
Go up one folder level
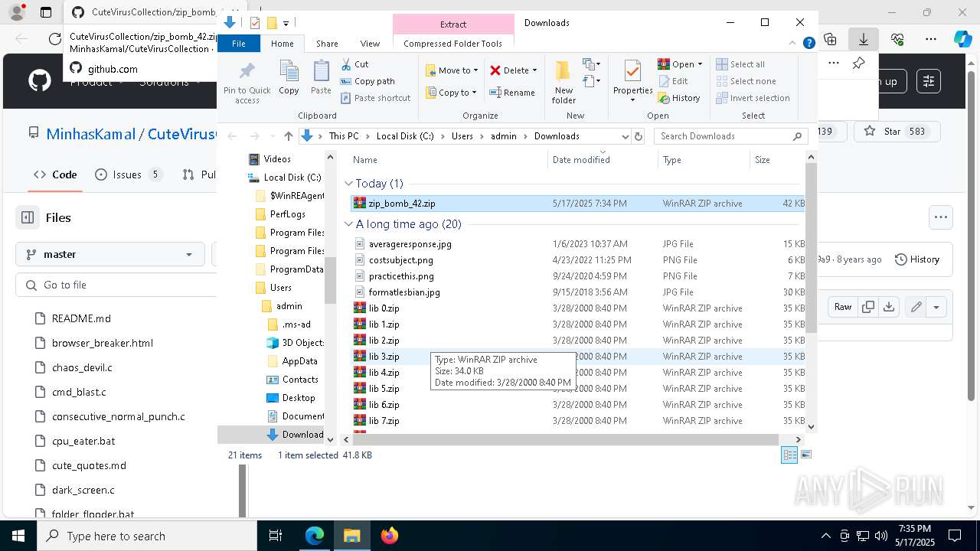(x=289, y=136)
